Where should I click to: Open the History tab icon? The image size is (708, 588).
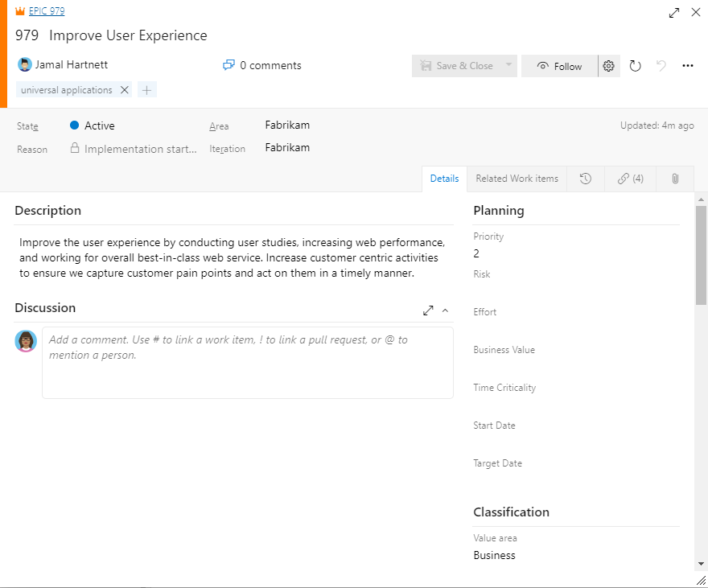585,179
